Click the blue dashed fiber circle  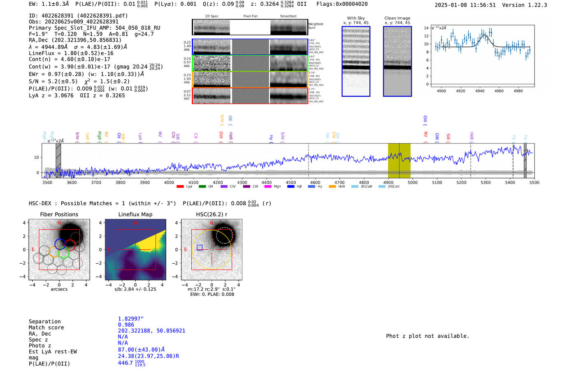click(60, 244)
